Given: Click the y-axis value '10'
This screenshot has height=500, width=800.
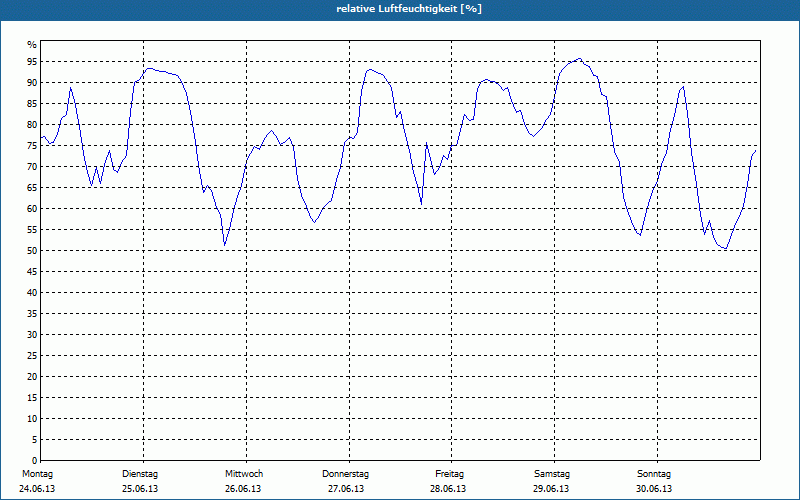Looking at the screenshot, I should click(32, 419).
